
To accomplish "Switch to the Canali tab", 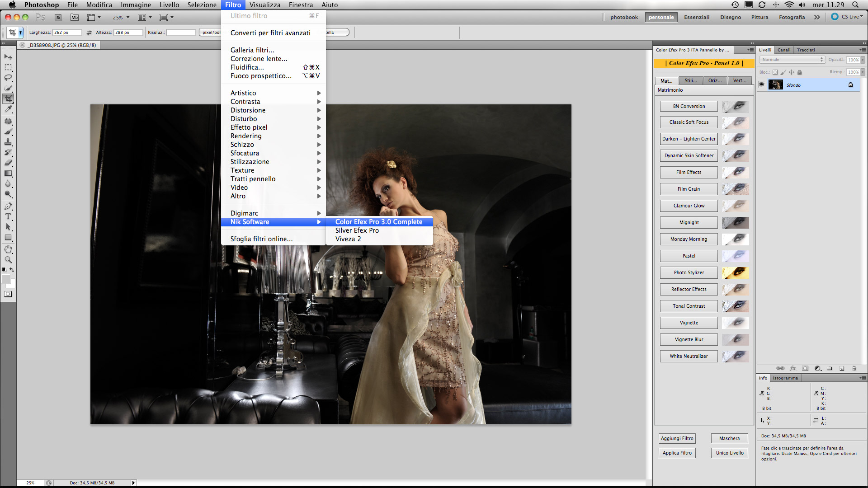I will pyautogui.click(x=784, y=50).
